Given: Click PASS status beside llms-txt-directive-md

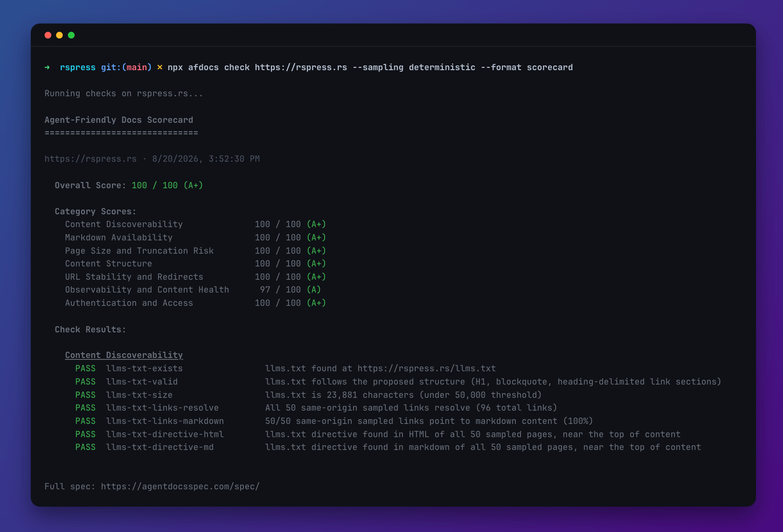Looking at the screenshot, I should click(85, 447).
